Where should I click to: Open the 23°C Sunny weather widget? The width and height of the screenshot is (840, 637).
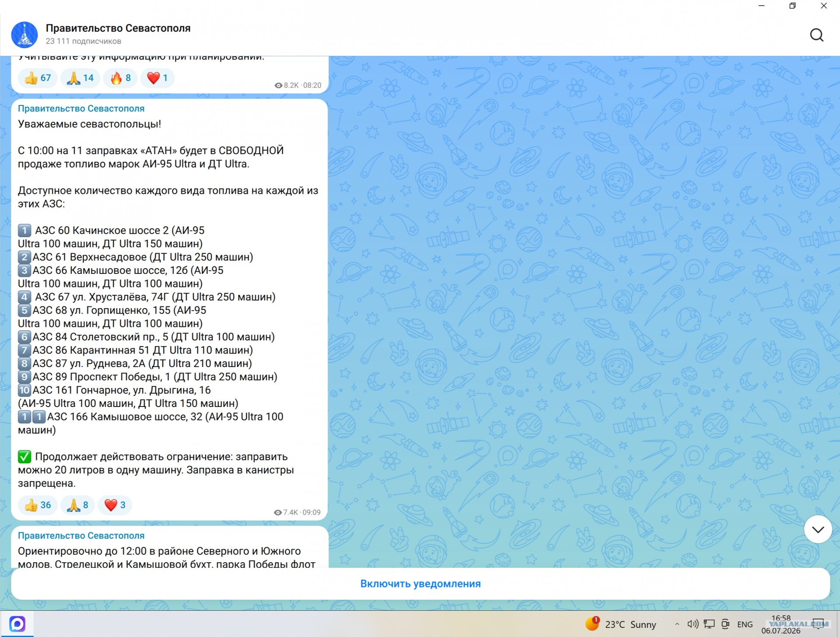point(621,624)
